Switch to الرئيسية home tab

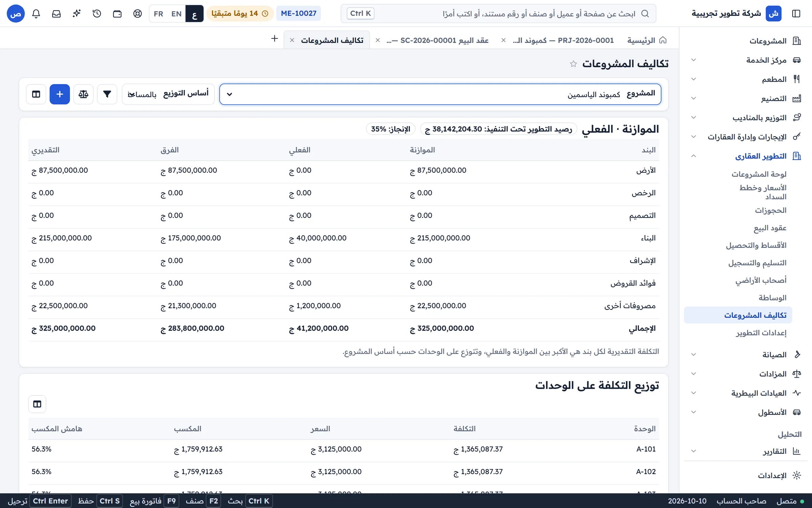(647, 40)
